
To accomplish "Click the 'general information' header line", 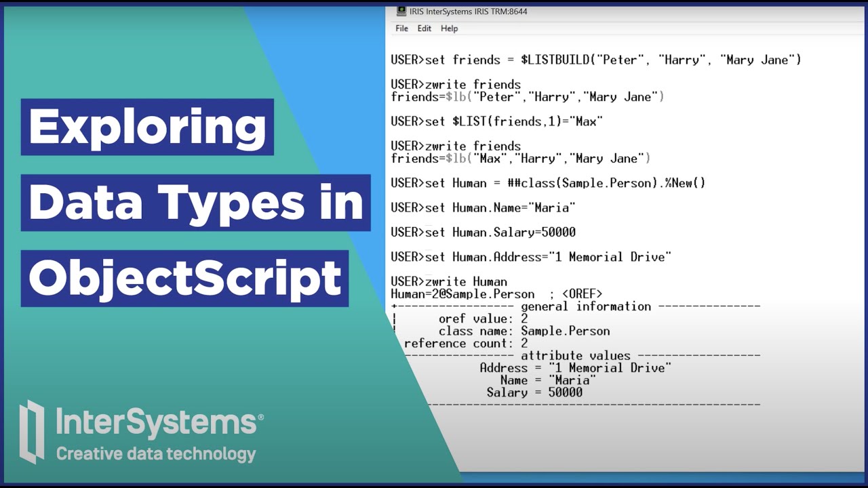I will tap(576, 306).
